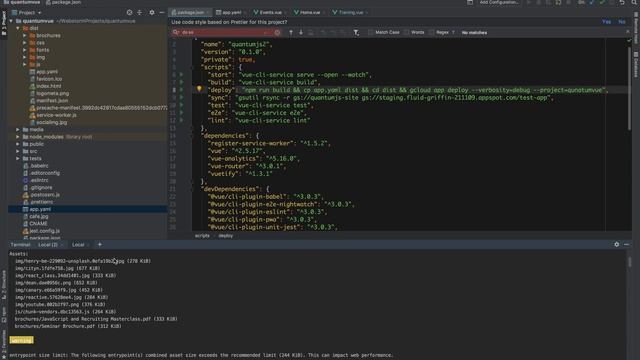The width and height of the screenshot is (640, 360).
Task: Enable the Words checkbox
Action: tap(407, 32)
